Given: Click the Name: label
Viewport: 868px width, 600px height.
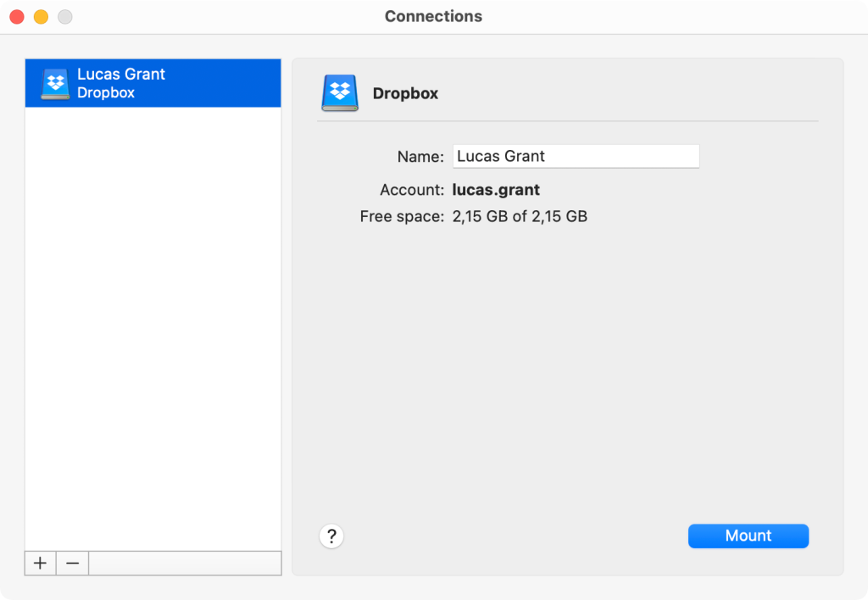Looking at the screenshot, I should (420, 156).
